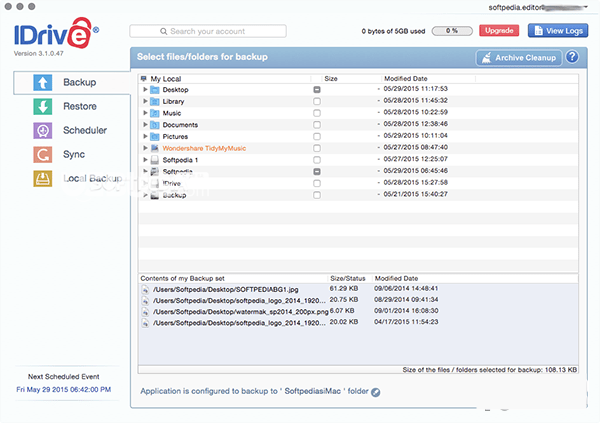Click the View Logs button
Image resolution: width=600 pixels, height=423 pixels.
tap(558, 31)
